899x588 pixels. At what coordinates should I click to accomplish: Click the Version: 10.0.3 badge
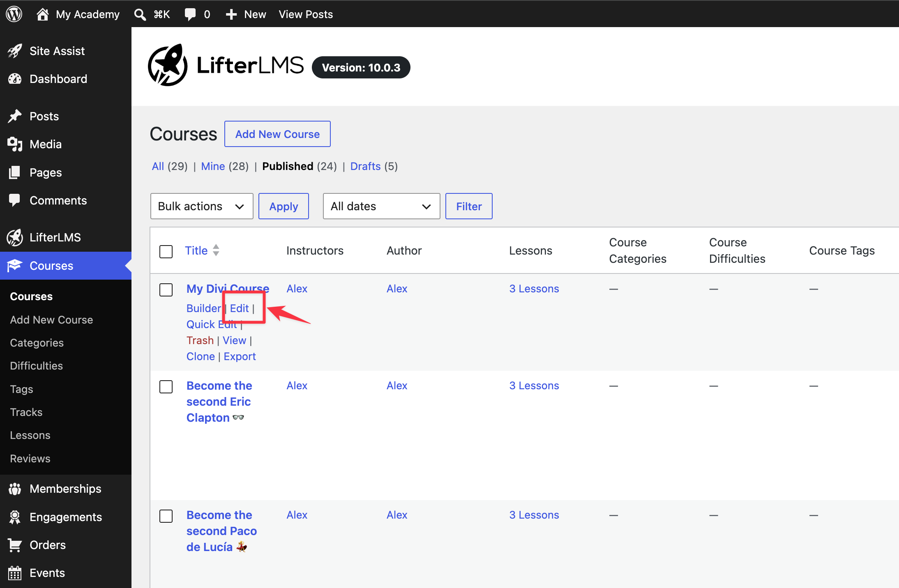(361, 67)
